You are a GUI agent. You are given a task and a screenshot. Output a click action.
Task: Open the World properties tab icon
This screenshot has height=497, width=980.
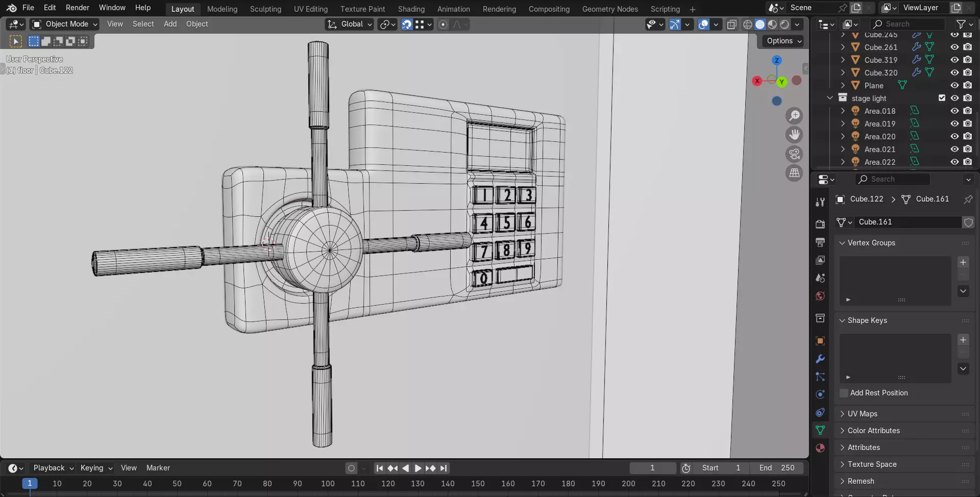(x=820, y=296)
